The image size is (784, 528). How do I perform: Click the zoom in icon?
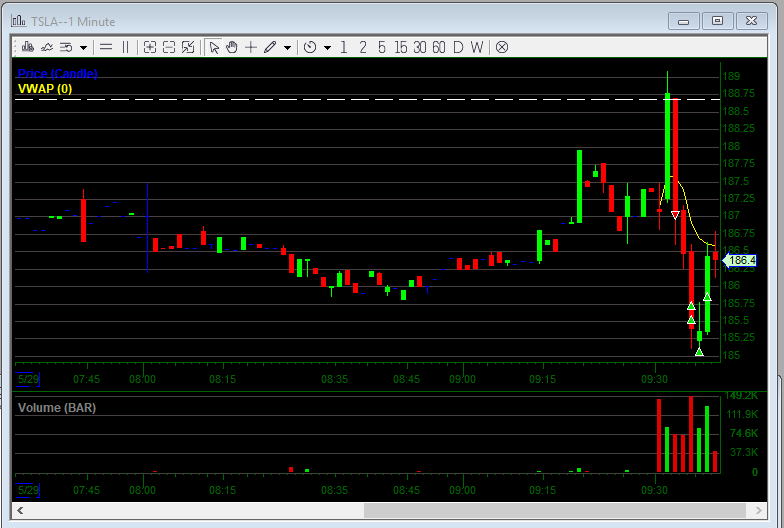pos(150,47)
